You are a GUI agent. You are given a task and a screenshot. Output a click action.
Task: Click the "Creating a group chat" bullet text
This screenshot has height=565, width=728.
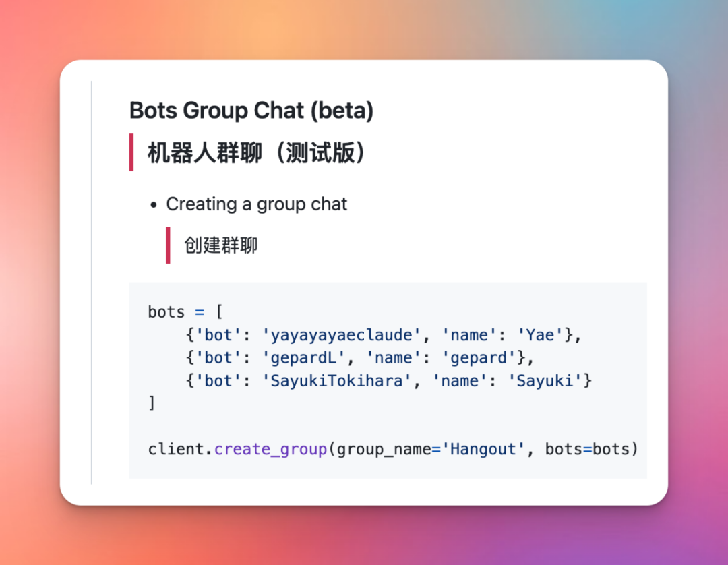point(256,204)
